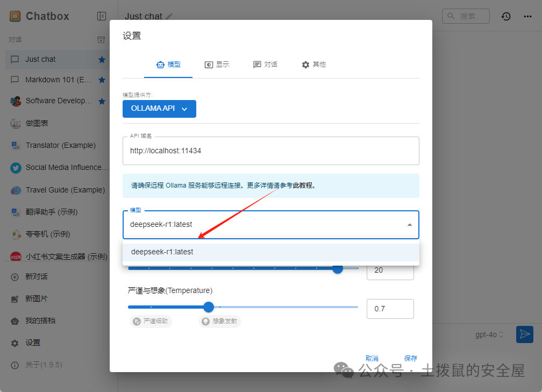The image size is (542, 392).
Task: Click the message count field showing 20
Action: [390, 270]
